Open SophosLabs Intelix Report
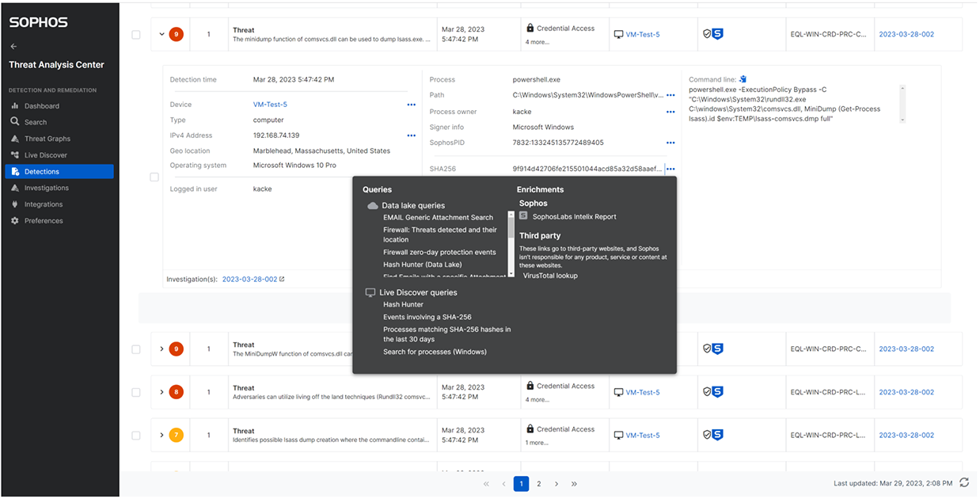 tap(574, 217)
